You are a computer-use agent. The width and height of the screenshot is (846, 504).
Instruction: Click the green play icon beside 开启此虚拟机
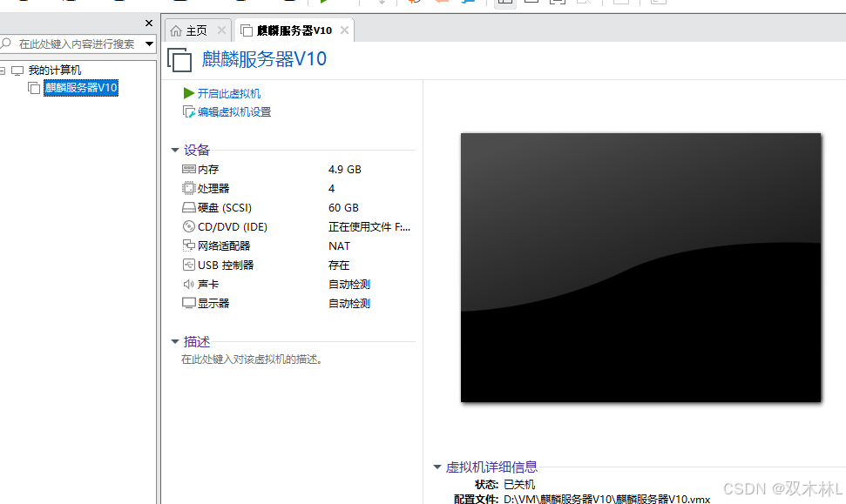tap(189, 93)
